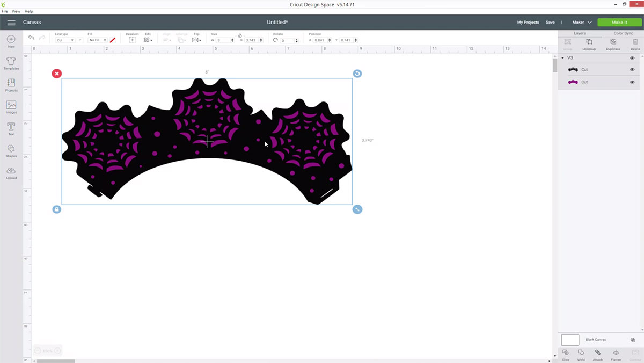Screen dimensions: 644x363
Task: Click the Make It button
Action: point(619,22)
